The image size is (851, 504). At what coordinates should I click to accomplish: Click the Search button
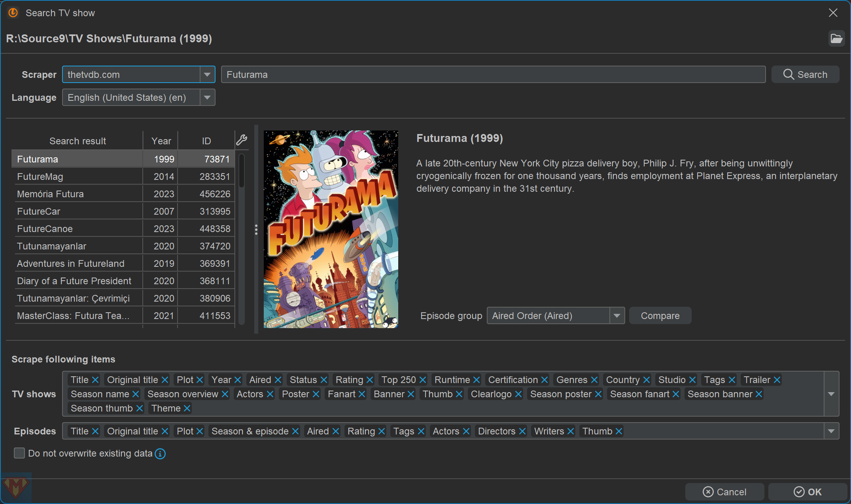805,75
